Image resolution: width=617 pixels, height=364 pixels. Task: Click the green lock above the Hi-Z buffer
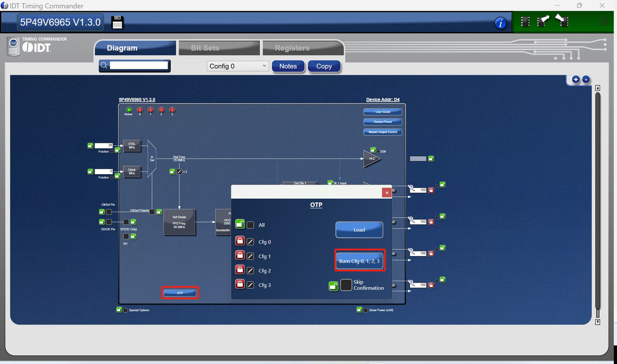click(x=373, y=150)
